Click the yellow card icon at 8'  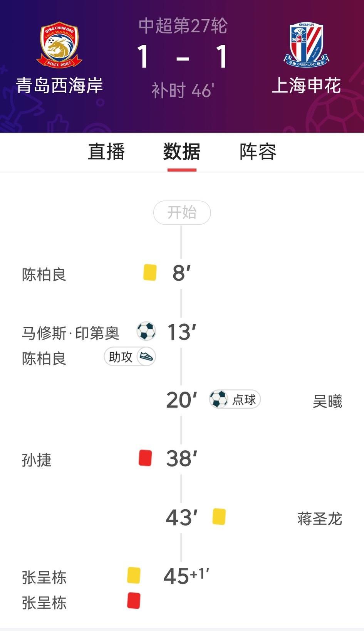click(x=150, y=272)
